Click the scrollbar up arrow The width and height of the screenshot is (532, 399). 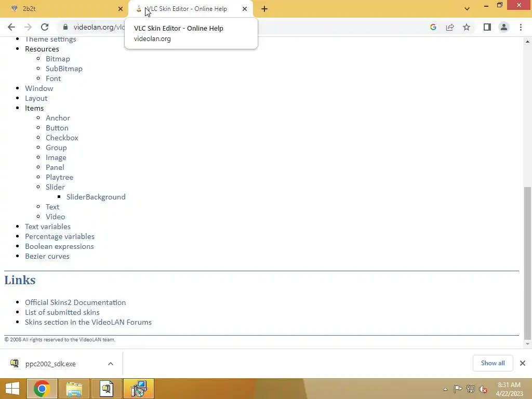click(x=527, y=42)
